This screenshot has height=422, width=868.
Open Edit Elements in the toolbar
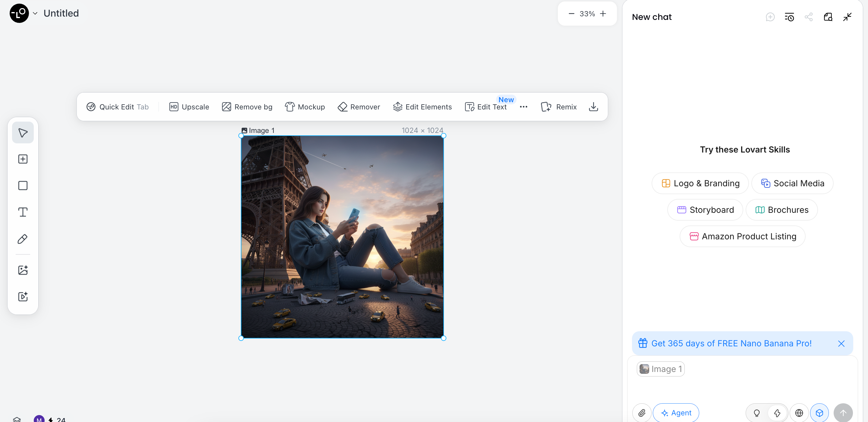tap(422, 106)
